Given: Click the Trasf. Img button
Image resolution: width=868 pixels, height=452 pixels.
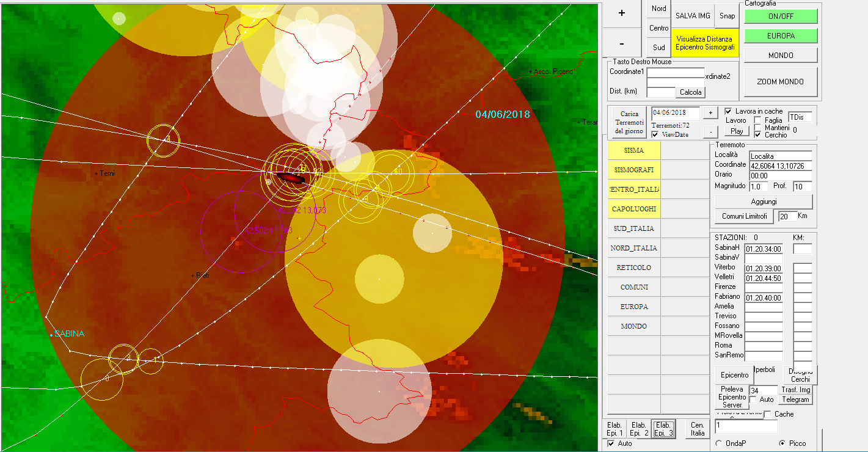Looking at the screenshot, I should click(x=796, y=390).
